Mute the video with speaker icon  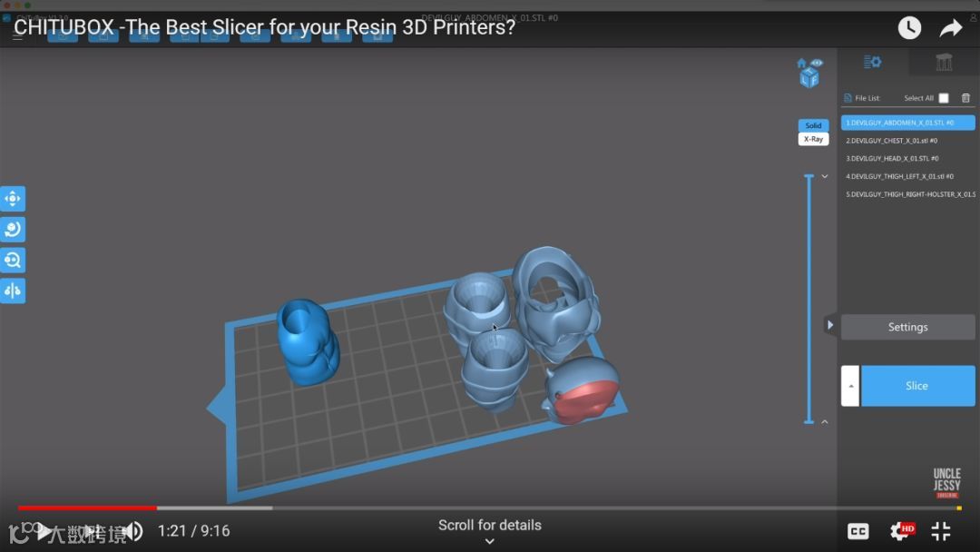pos(133,531)
